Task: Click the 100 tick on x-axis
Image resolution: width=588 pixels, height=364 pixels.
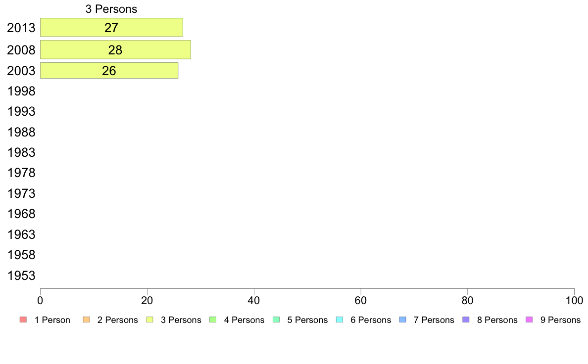Action: tap(575, 300)
